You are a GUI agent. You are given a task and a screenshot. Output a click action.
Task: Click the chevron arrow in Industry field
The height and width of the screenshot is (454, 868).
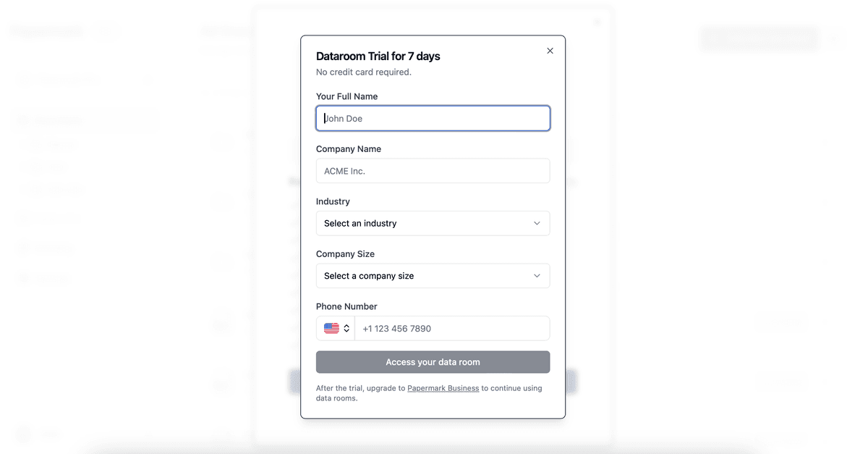[x=537, y=223]
